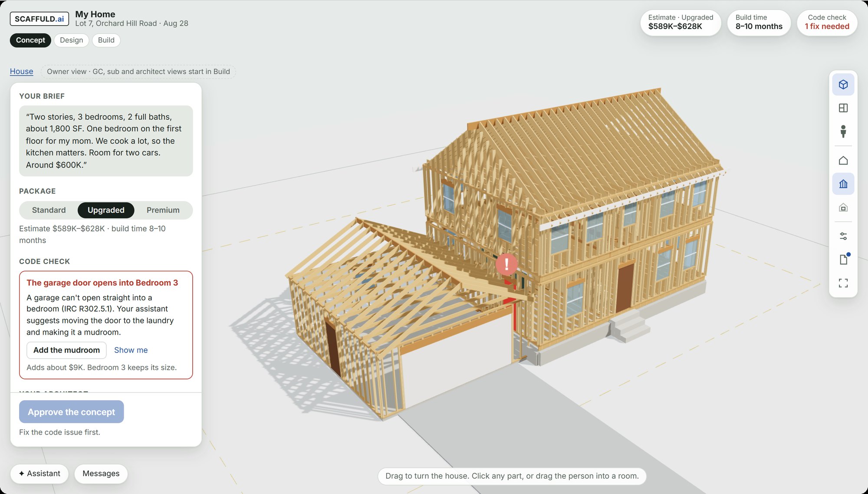This screenshot has height=494, width=868.
Task: Open the Code check 1 fix needed chip
Action: click(827, 23)
